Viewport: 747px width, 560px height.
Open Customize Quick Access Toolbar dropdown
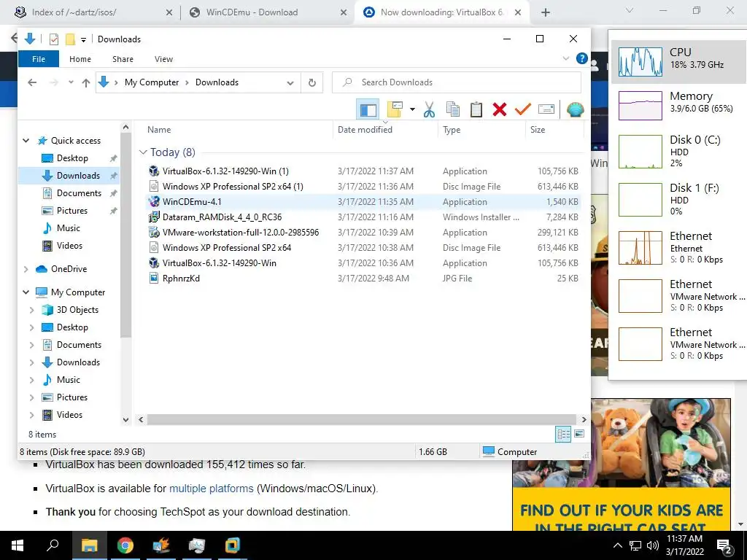tap(83, 40)
